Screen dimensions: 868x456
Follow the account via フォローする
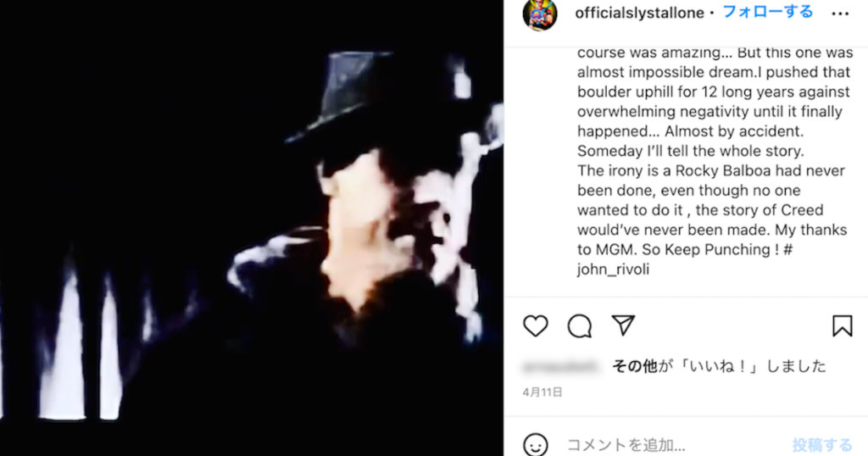coord(768,12)
